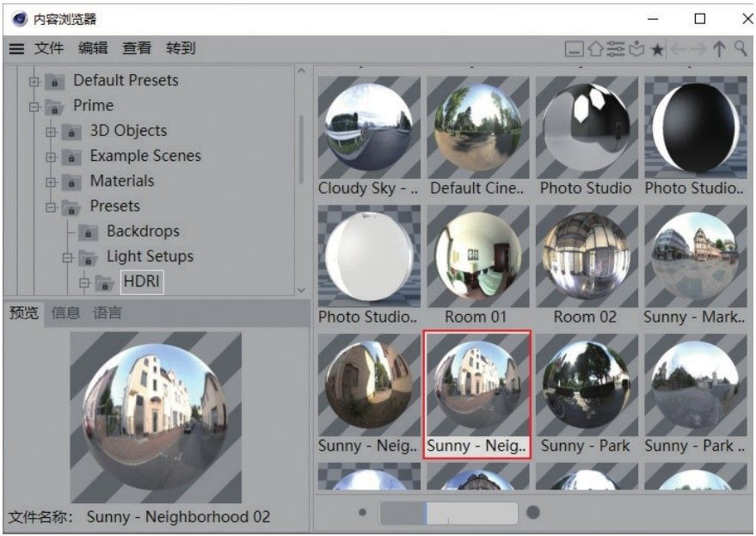Click the open-book library icon
Image resolution: width=756 pixels, height=536 pixels.
pos(636,49)
